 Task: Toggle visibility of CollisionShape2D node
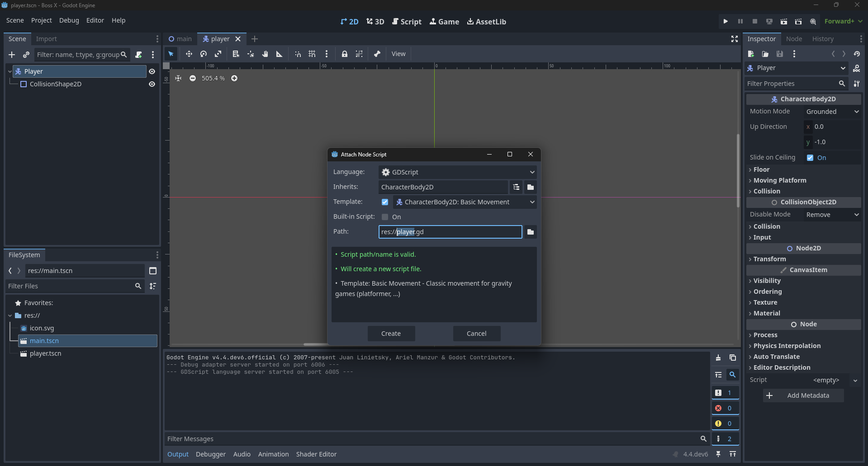(x=152, y=84)
